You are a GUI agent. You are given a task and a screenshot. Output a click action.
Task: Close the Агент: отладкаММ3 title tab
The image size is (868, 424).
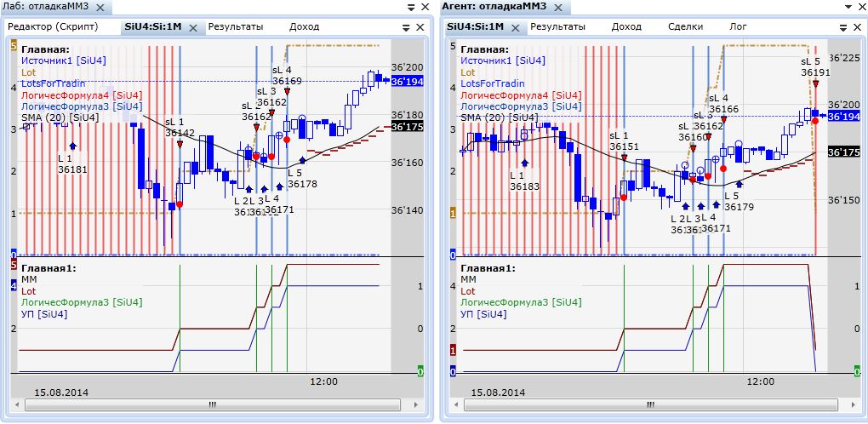(558, 8)
